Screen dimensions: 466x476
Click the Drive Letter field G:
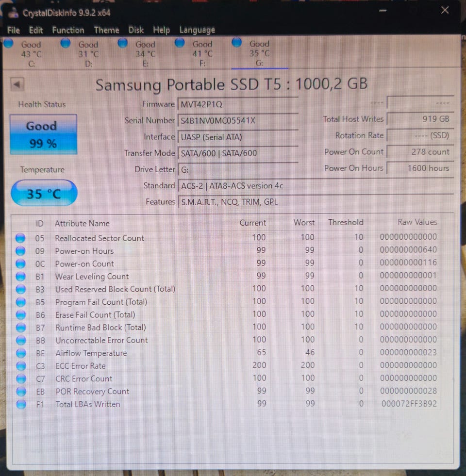tap(238, 170)
